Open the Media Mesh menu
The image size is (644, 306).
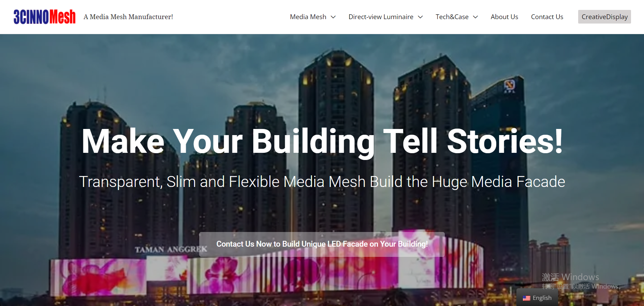point(308,17)
